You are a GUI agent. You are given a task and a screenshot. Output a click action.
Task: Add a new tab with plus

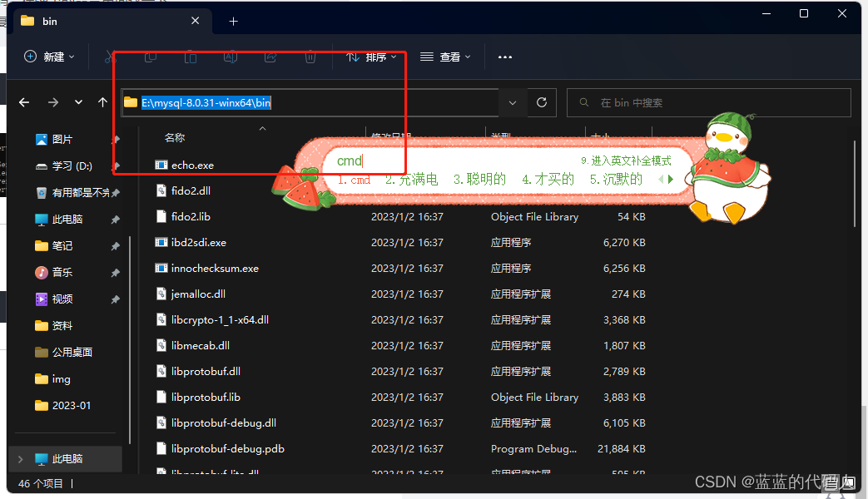point(234,21)
